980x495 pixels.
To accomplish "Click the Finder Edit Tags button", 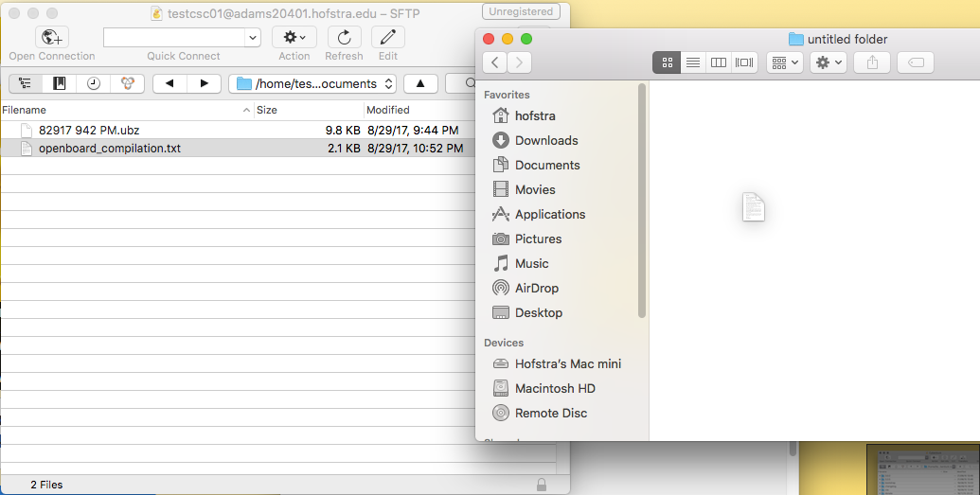I will [x=915, y=62].
